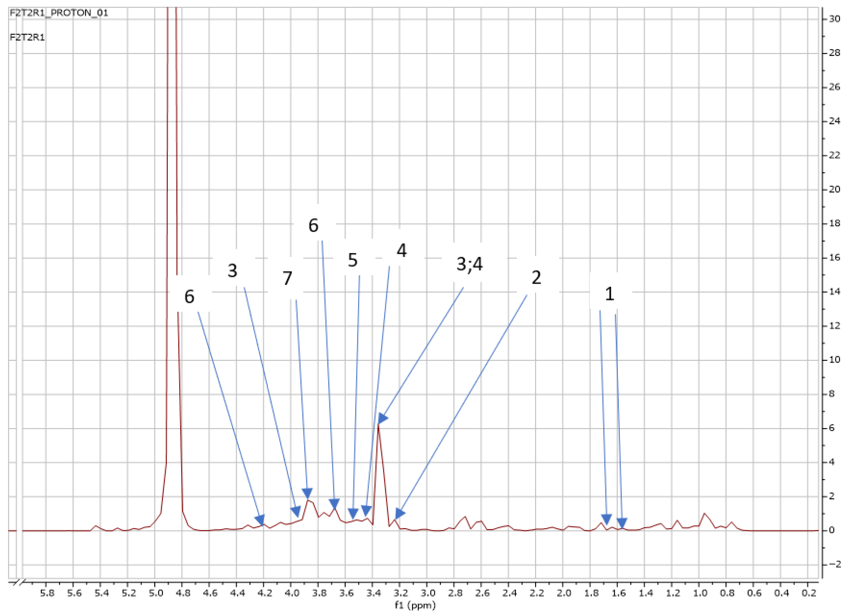This screenshot has height=616, width=850.
Task: Click the arrowhead pointing at the 3.35 ppm peak
Action: click(382, 419)
